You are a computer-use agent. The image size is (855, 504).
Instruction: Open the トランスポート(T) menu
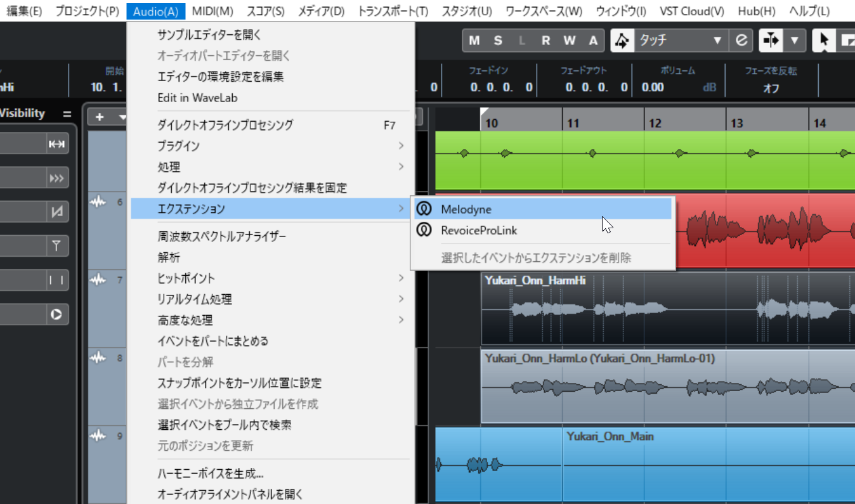pyautogui.click(x=393, y=11)
